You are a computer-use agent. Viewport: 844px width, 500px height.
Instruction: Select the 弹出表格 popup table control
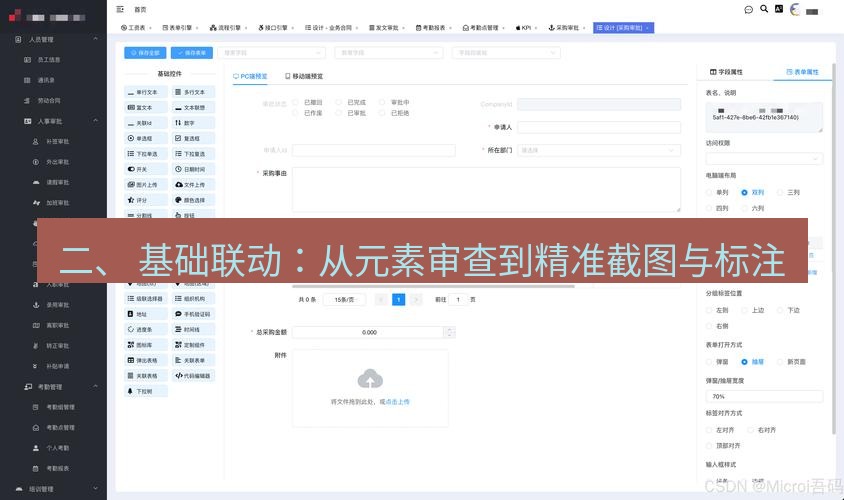click(145, 361)
